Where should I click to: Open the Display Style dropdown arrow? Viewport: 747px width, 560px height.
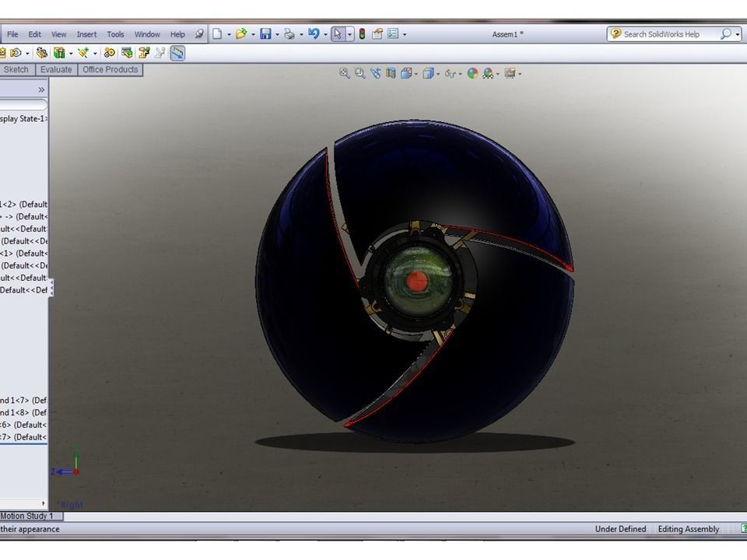[x=438, y=74]
